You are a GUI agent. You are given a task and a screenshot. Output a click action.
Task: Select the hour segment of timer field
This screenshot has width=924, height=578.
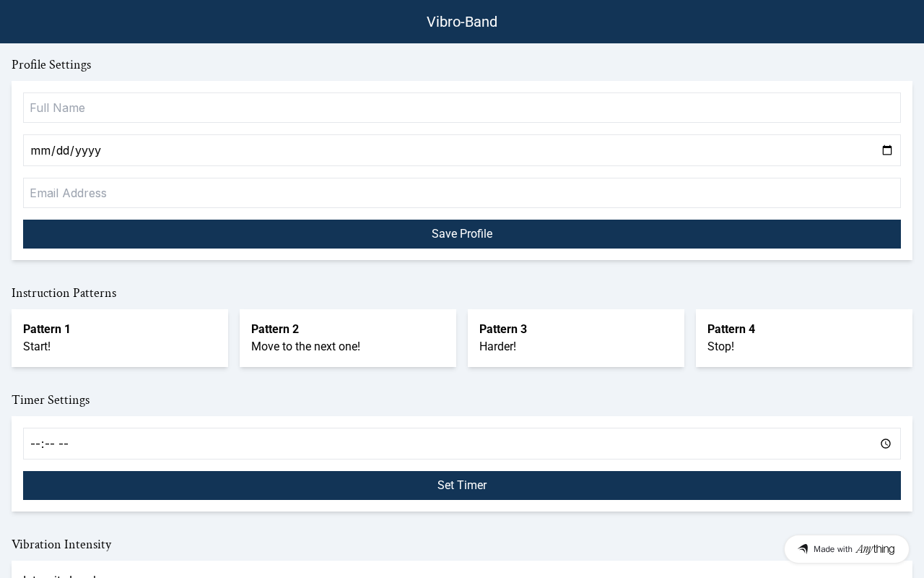pyautogui.click(x=35, y=444)
